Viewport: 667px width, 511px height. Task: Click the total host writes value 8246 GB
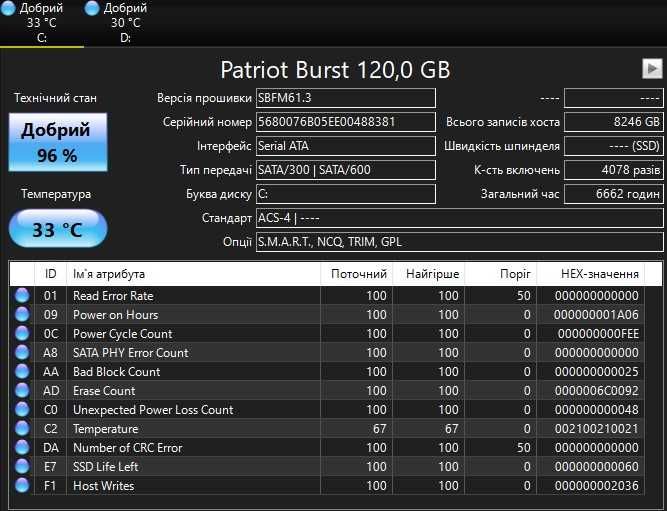tap(613, 122)
